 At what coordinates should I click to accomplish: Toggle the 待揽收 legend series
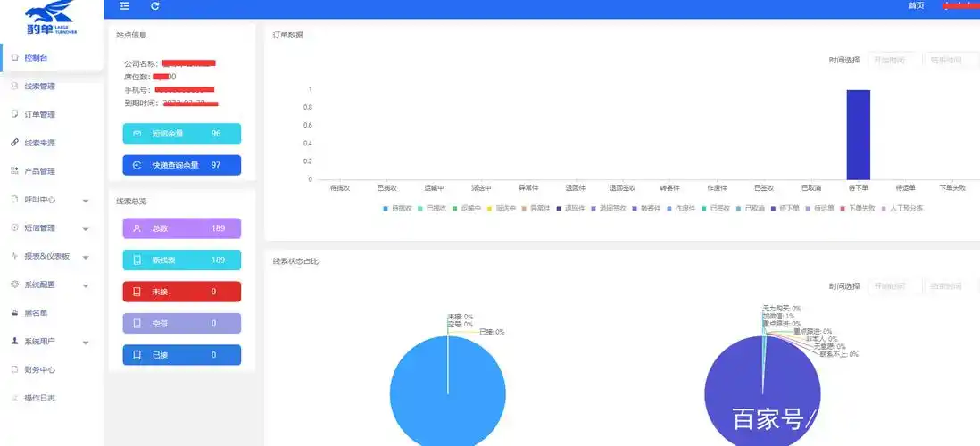tap(397, 208)
